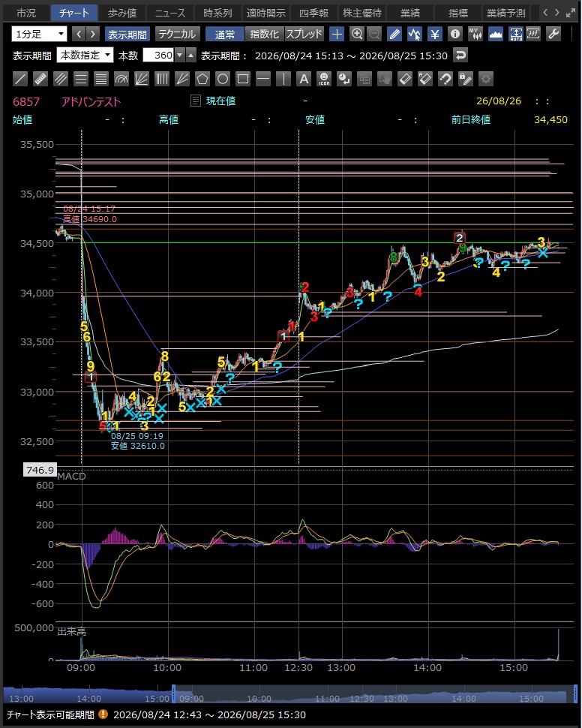This screenshot has width=582, height=728.
Task: Expand the chart with the maximize arrows icon
Action: point(571,13)
